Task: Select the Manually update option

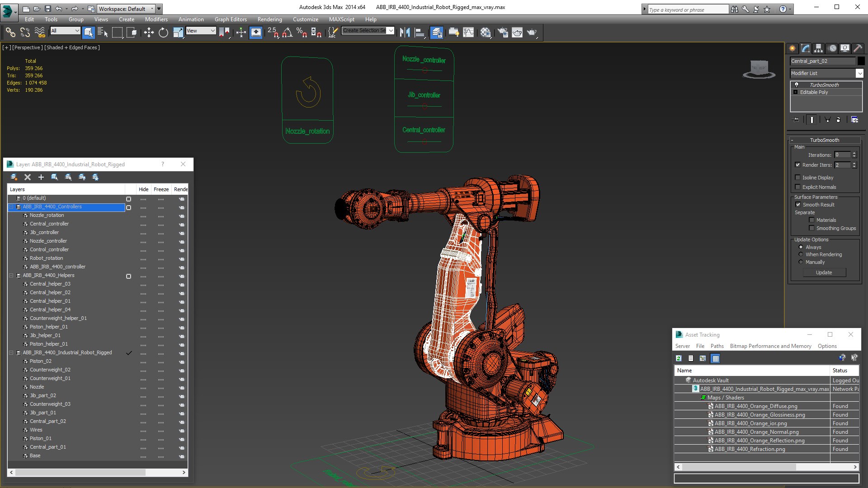Action: coord(801,262)
